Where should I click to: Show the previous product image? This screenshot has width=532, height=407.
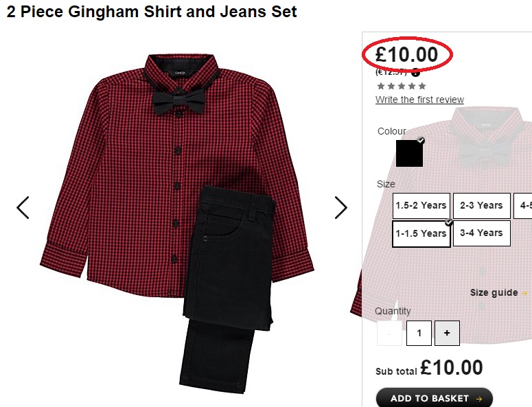(23, 207)
